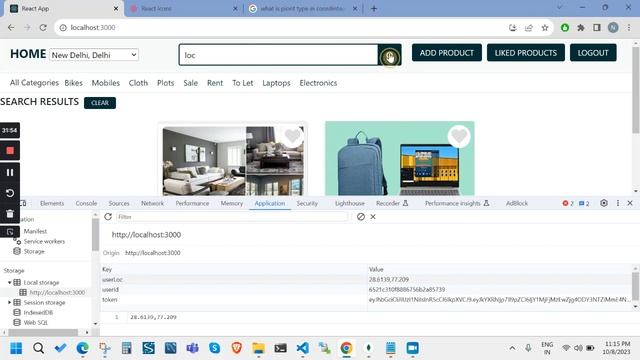The image size is (640, 360).
Task: Select the token key row
Action: click(366, 300)
